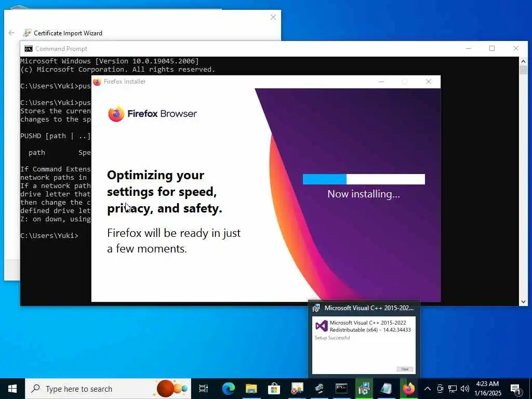Launch Microsoft Edge from the taskbar
Image resolution: width=532 pixels, height=399 pixels.
(229, 389)
